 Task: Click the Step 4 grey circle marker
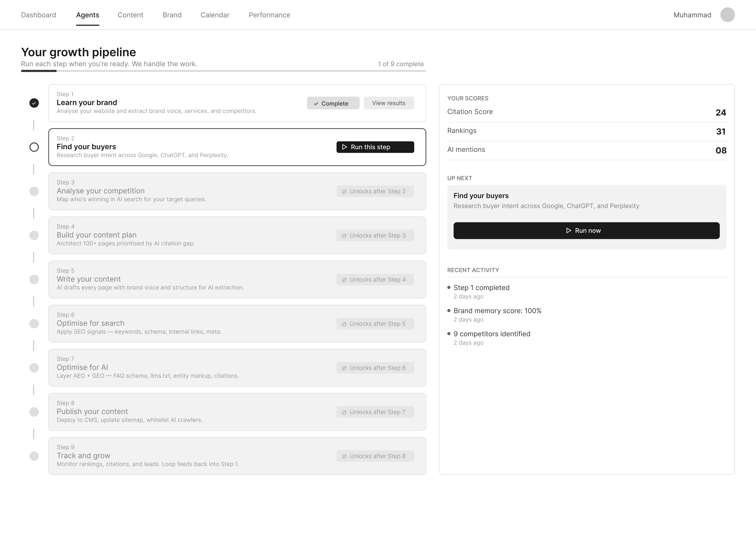coord(34,235)
